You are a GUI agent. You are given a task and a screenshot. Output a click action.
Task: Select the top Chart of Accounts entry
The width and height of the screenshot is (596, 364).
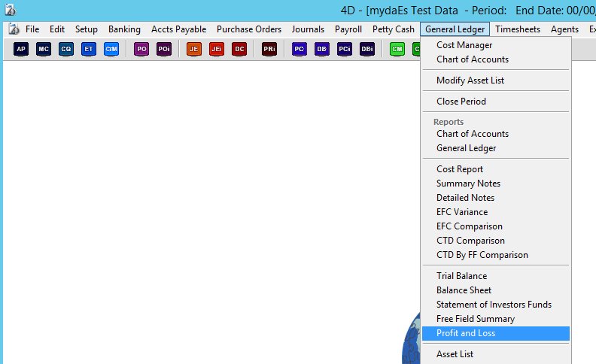point(496,59)
